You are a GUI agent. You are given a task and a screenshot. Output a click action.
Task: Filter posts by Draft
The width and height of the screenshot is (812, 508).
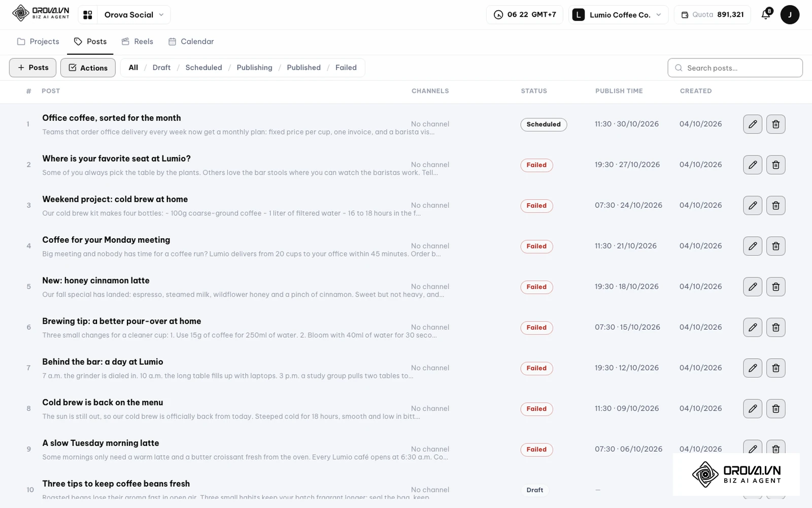tap(161, 68)
